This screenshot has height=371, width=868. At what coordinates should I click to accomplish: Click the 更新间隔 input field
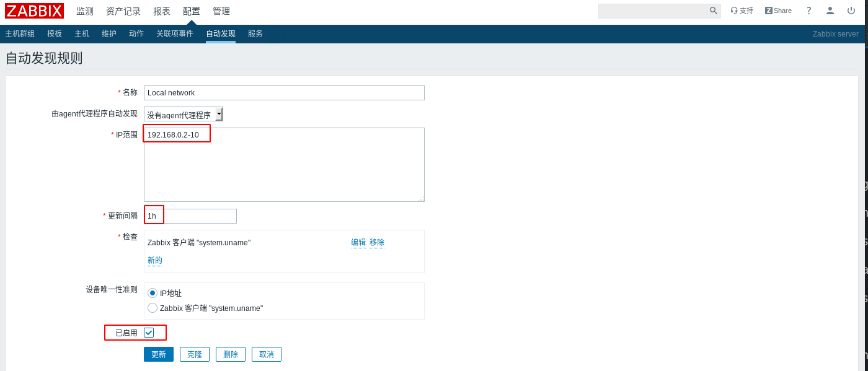(x=190, y=216)
